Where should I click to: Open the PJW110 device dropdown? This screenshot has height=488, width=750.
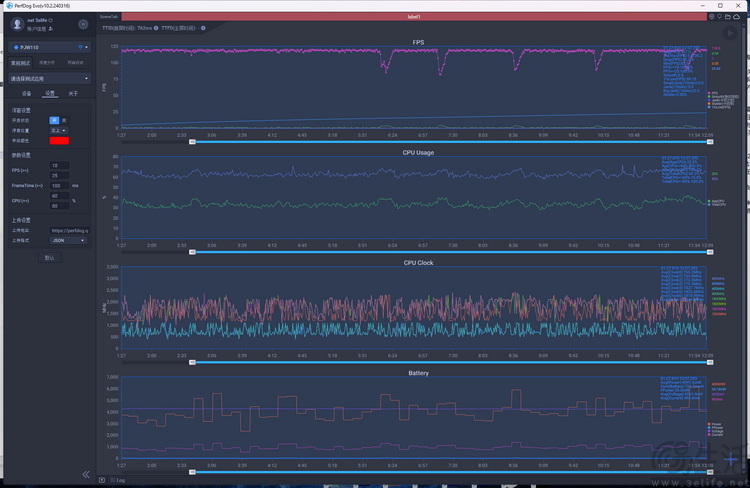49,47
